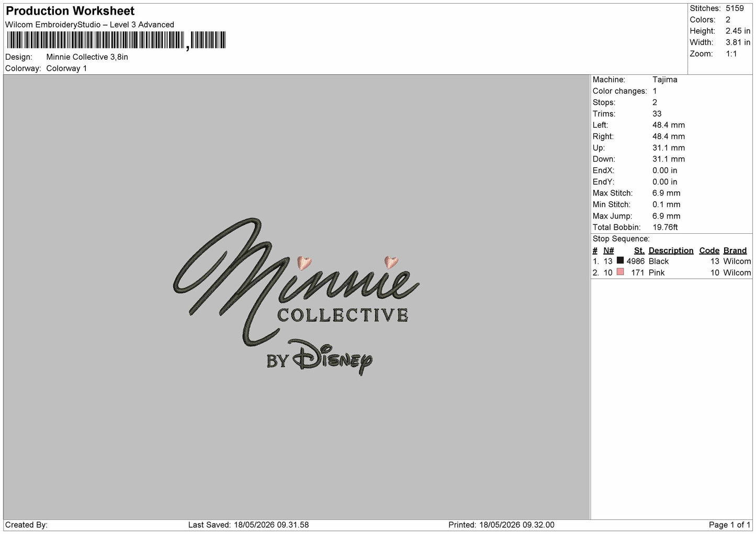Click the Height value '2.45 in'
The height and width of the screenshot is (534, 756).
[x=738, y=31]
